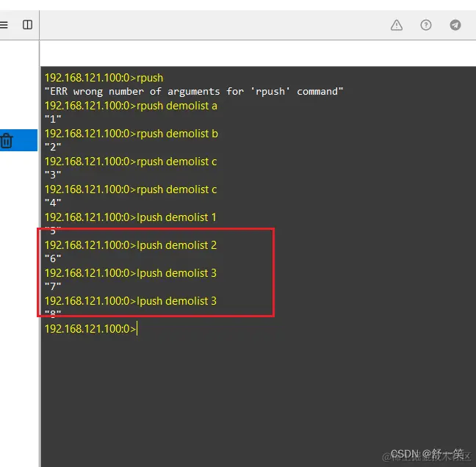Click the "6" result line
This screenshot has height=467, width=476.
pyautogui.click(x=53, y=258)
